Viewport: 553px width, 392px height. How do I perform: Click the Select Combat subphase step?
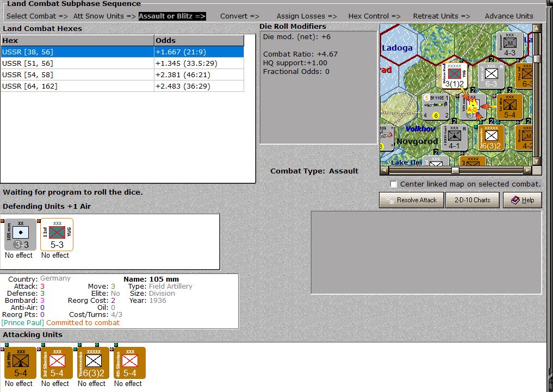[x=37, y=16]
